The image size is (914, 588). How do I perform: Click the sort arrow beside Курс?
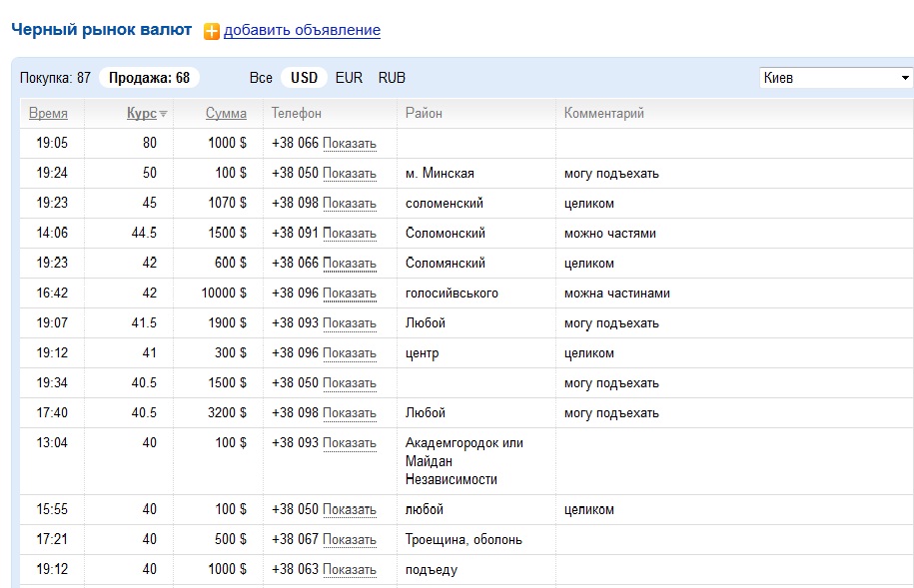163,114
